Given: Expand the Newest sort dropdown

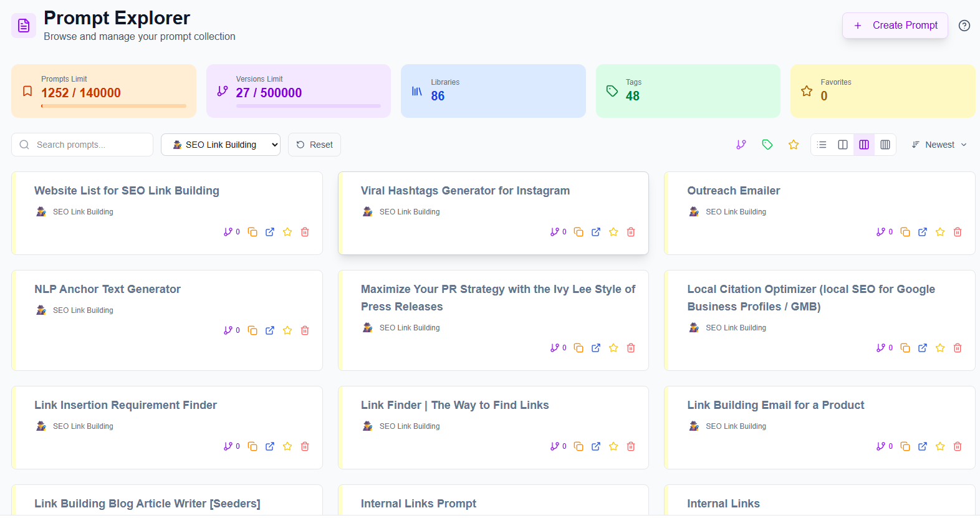Looking at the screenshot, I should point(939,145).
